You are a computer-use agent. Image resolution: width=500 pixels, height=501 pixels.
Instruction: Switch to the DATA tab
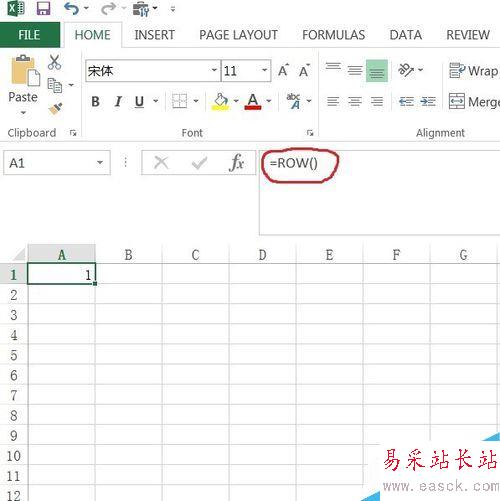point(406,35)
